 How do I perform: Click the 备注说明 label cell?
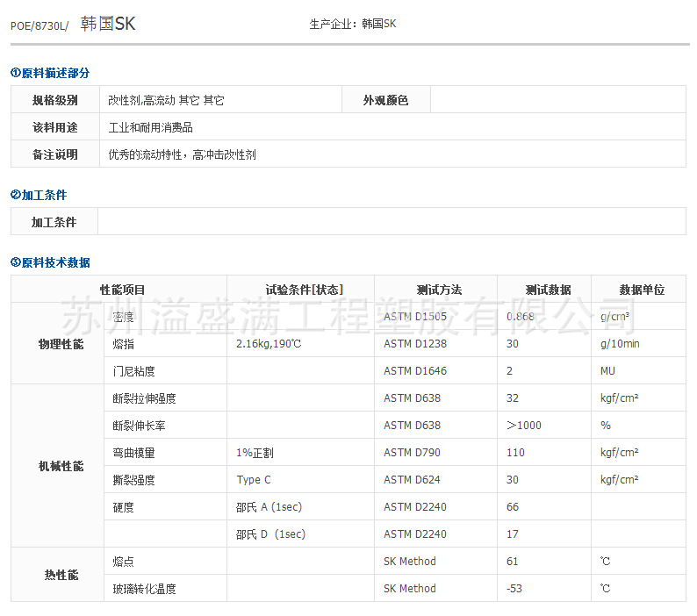click(55, 154)
